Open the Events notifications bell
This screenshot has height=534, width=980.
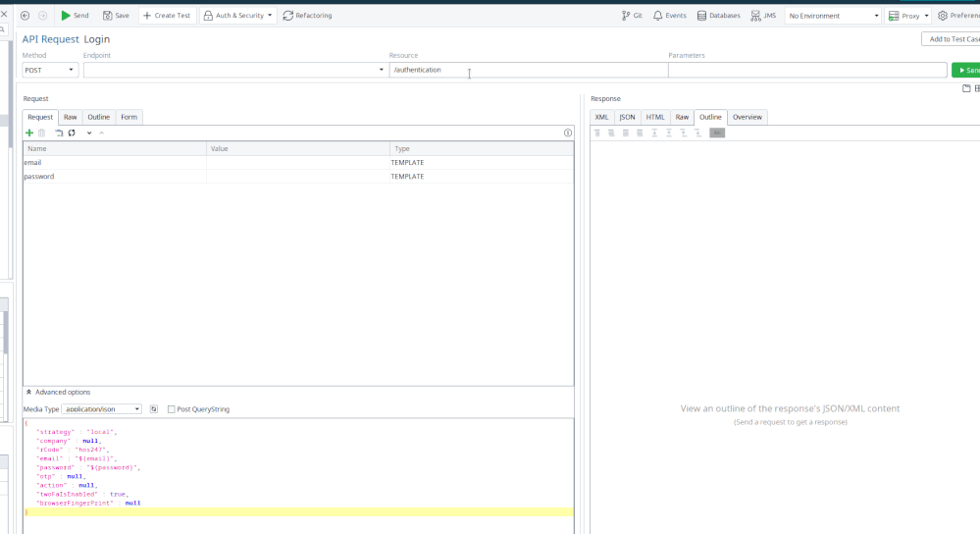[x=669, y=16]
